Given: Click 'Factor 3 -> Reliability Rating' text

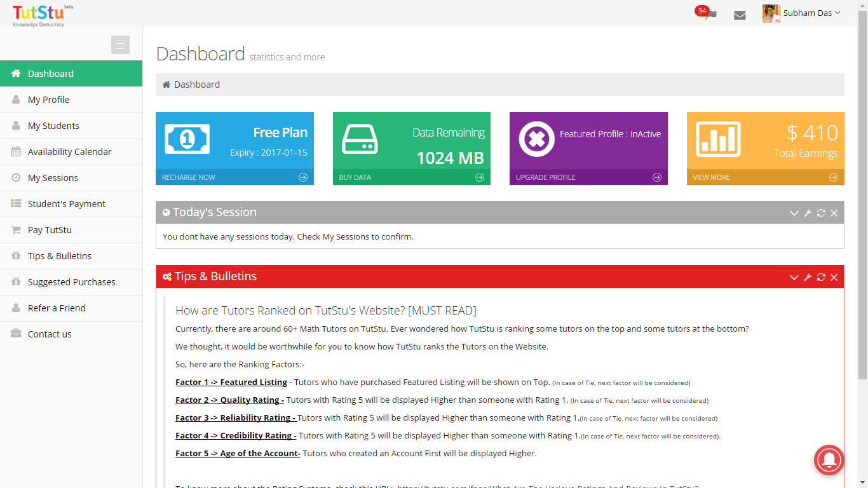Looking at the screenshot, I should (236, 418).
